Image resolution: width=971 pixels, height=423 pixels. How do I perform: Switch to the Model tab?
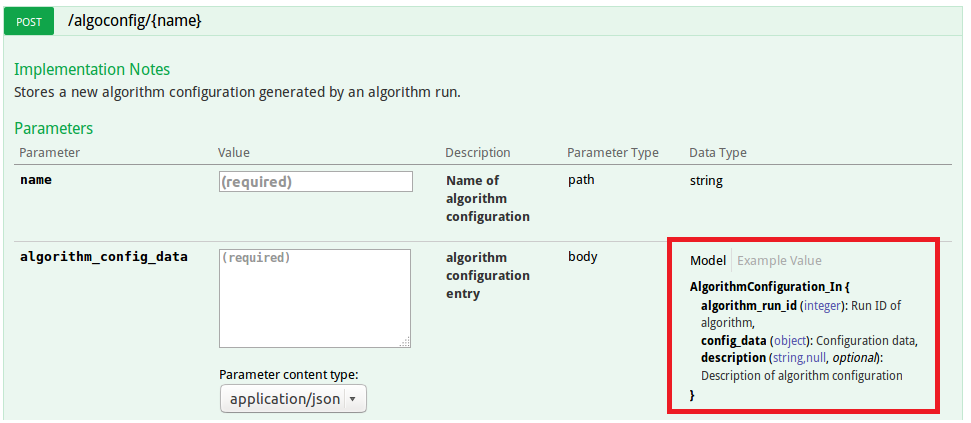click(708, 261)
